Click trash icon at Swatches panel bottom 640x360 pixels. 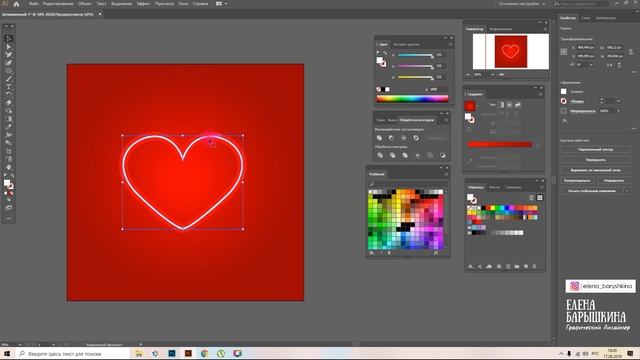click(x=534, y=267)
